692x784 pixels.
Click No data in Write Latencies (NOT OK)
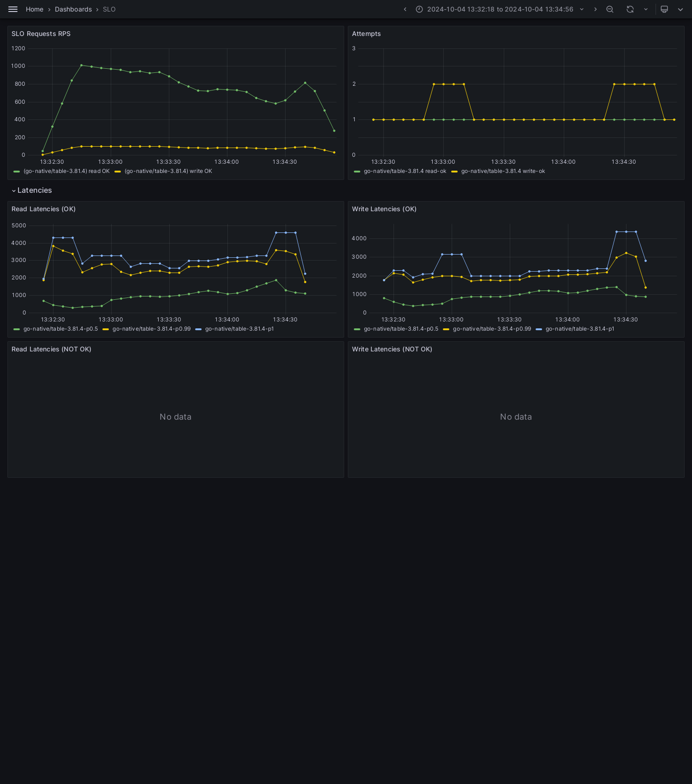[x=516, y=417]
